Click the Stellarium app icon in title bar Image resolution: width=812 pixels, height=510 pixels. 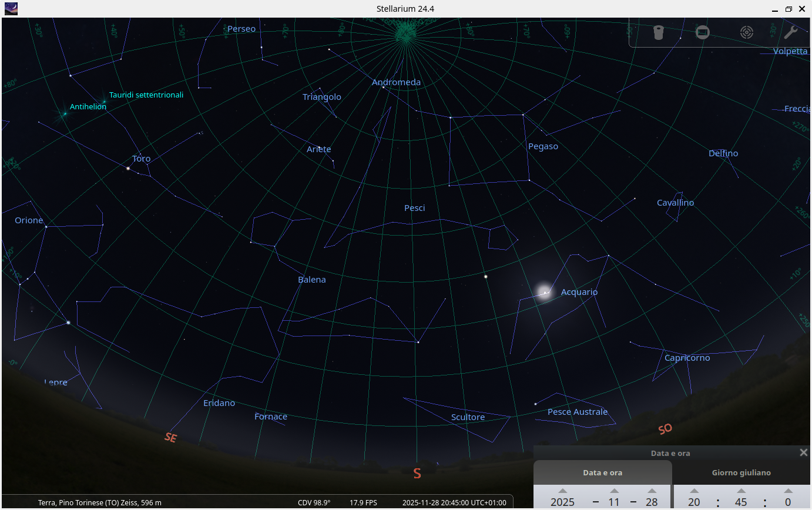tap(11, 9)
